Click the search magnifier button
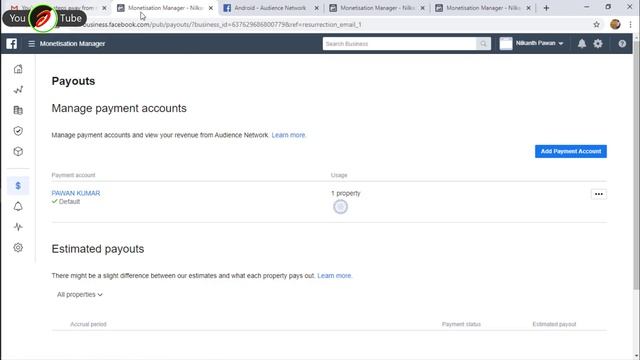640x360 pixels. click(x=483, y=44)
